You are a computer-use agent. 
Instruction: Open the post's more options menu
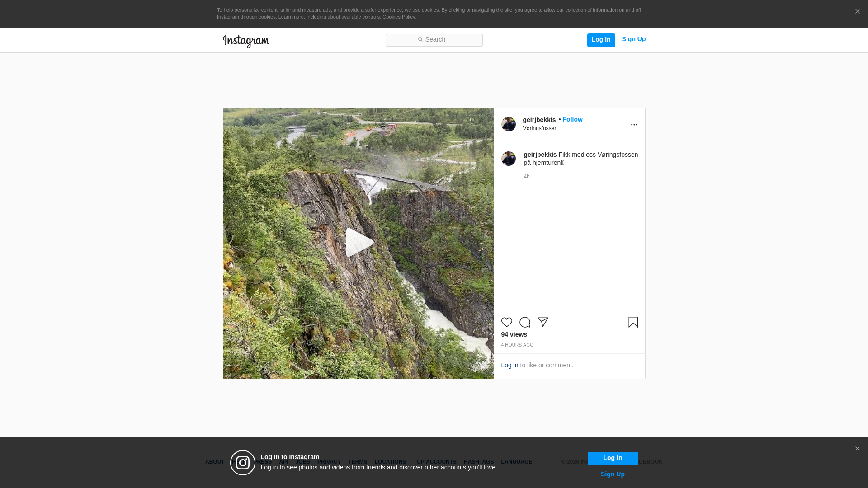click(634, 125)
